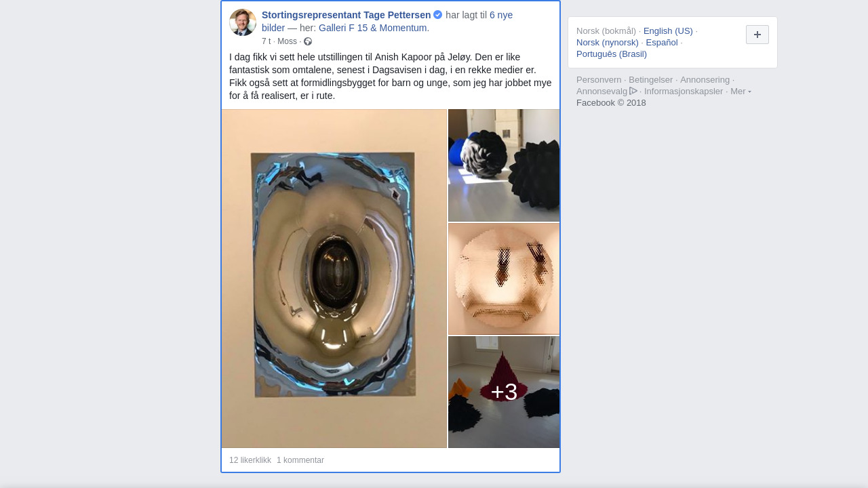Click the Moss location link

287,41
